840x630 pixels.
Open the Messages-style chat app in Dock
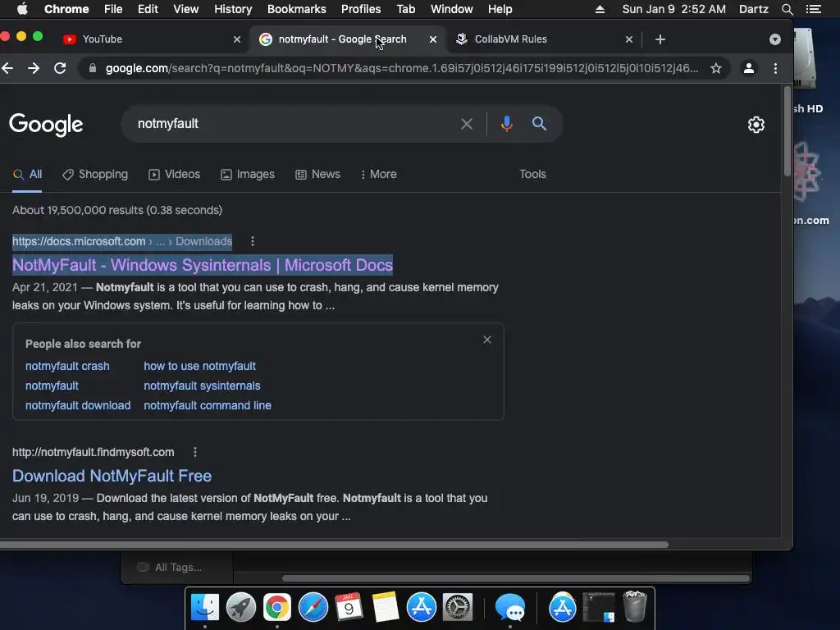pos(509,608)
